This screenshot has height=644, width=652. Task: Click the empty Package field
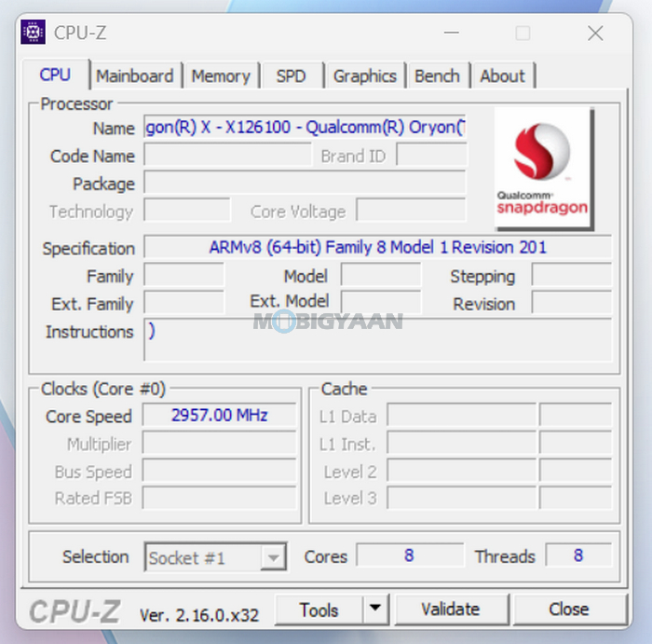(305, 183)
